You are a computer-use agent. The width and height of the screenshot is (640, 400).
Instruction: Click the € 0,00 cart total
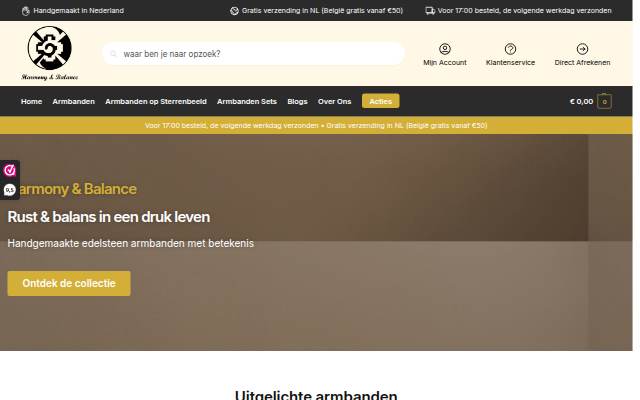[x=581, y=102]
